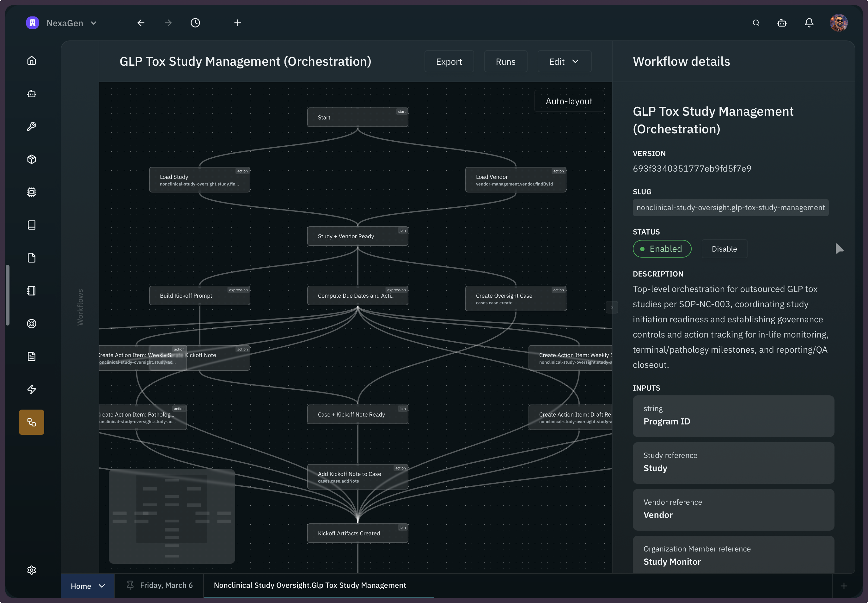Open the Home icon in sidebar
This screenshot has height=603, width=868.
(32, 61)
